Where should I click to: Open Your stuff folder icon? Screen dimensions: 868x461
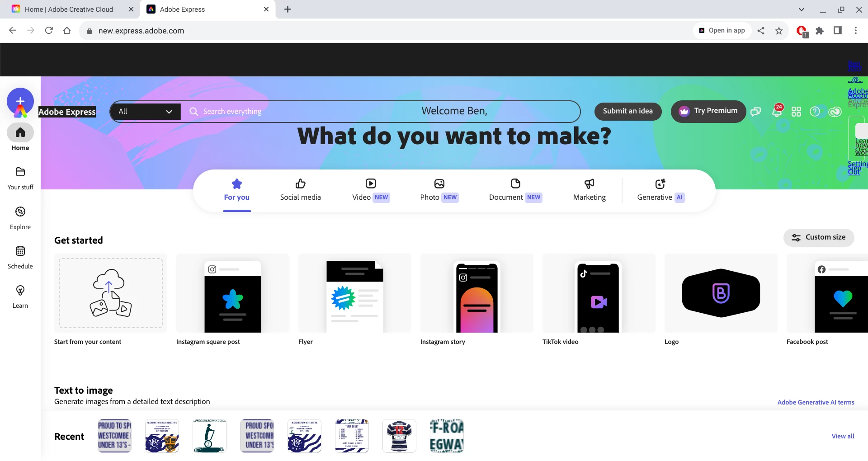coord(20,172)
